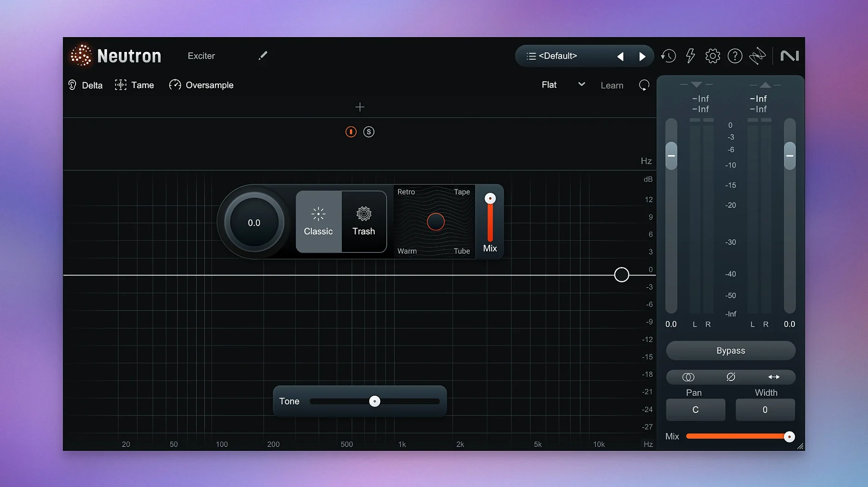
Task: Select Trash exciter mode
Action: point(364,222)
